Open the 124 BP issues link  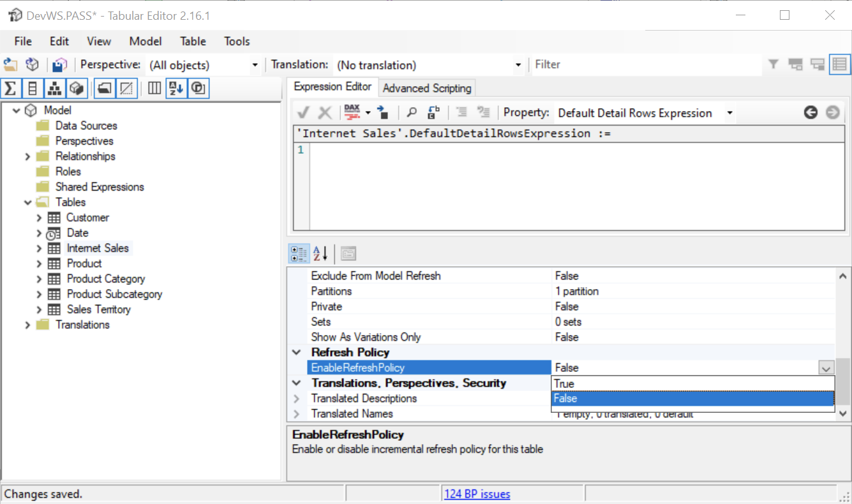click(477, 494)
